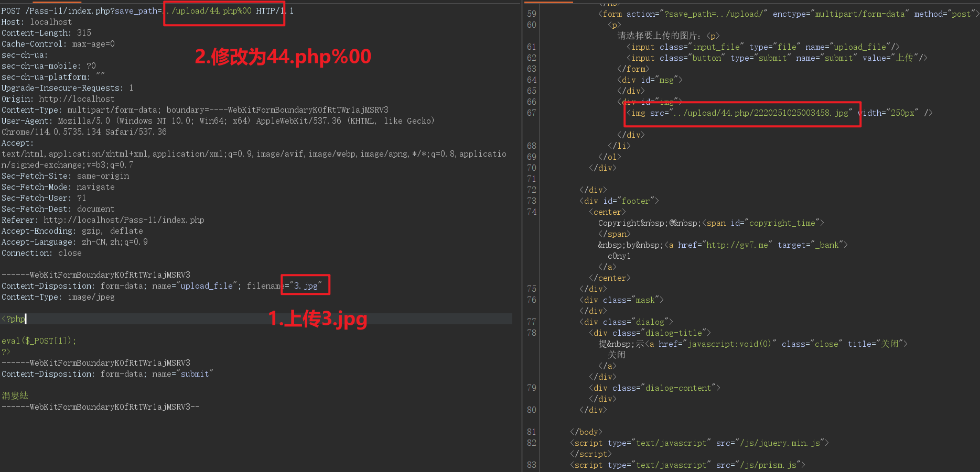Click the form action save_path line in the response
This screenshot has height=472, width=980.
[789, 14]
